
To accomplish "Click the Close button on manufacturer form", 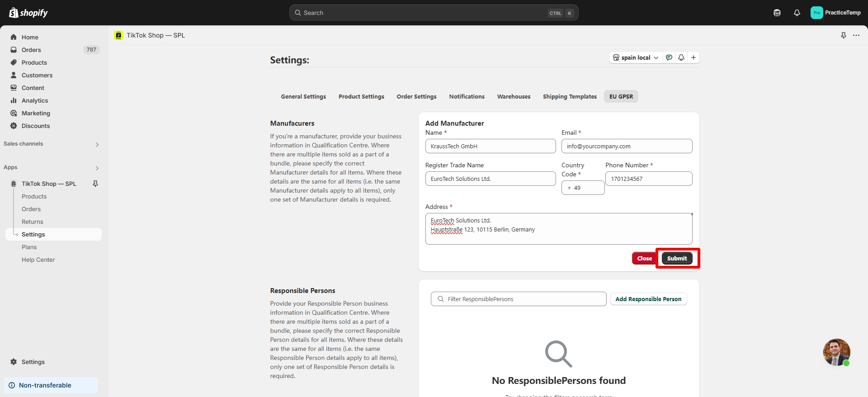I will tap(644, 258).
